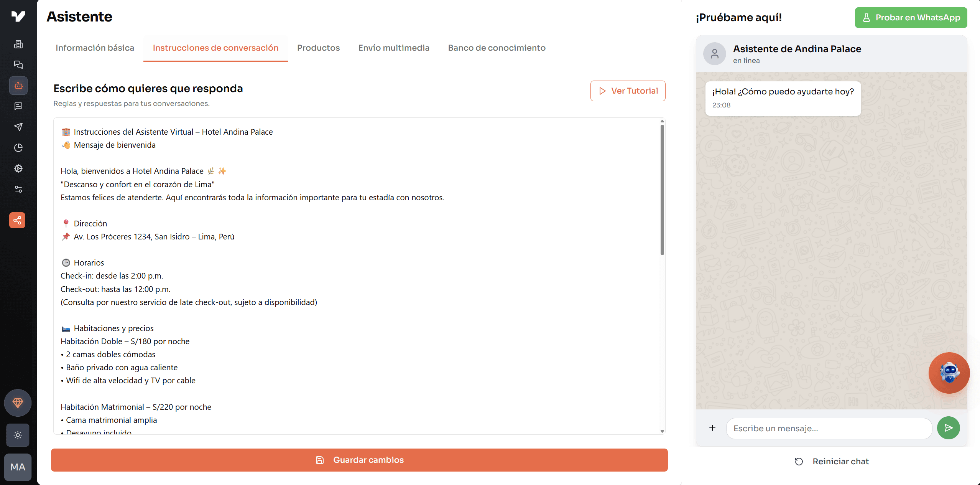Open the pie chart analytics icon
980x485 pixels.
18,148
